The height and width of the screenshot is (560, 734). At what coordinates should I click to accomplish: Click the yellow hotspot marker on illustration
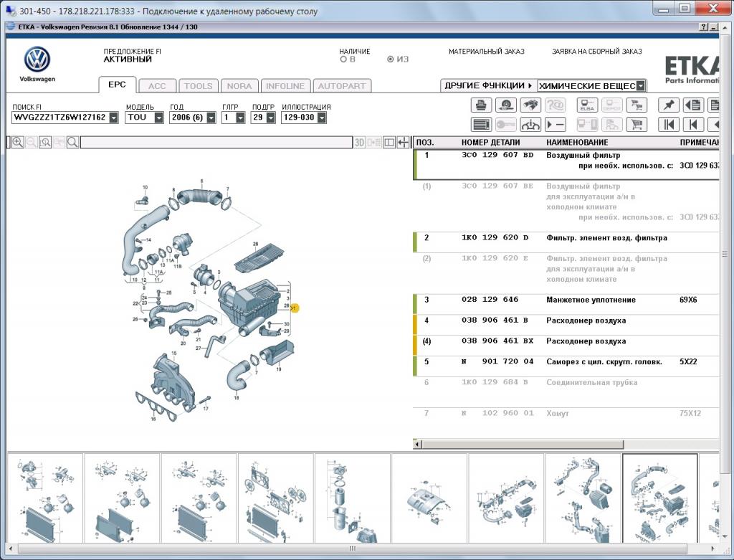[x=295, y=308]
